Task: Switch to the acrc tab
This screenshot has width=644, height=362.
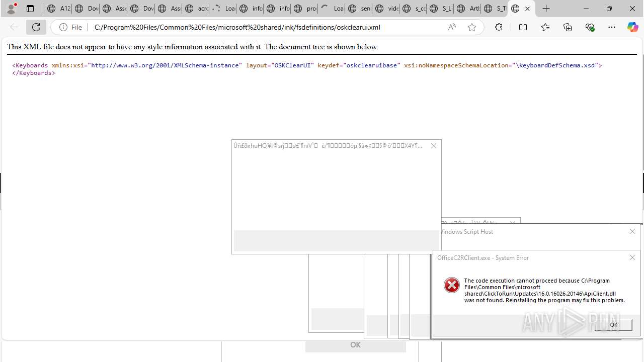Action: click(195, 9)
